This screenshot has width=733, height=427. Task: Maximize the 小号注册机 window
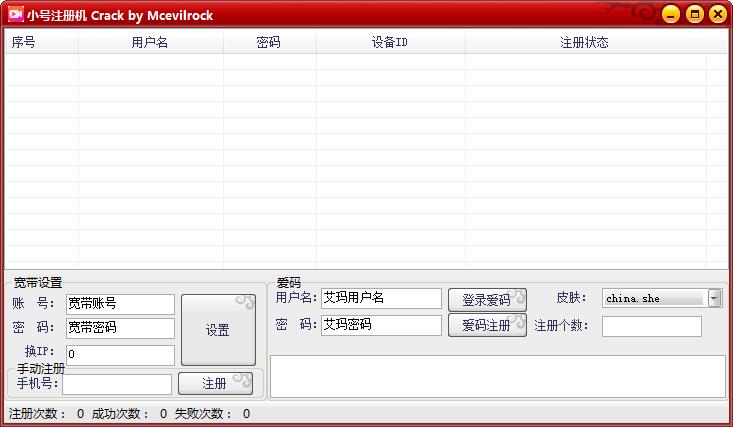(x=694, y=14)
